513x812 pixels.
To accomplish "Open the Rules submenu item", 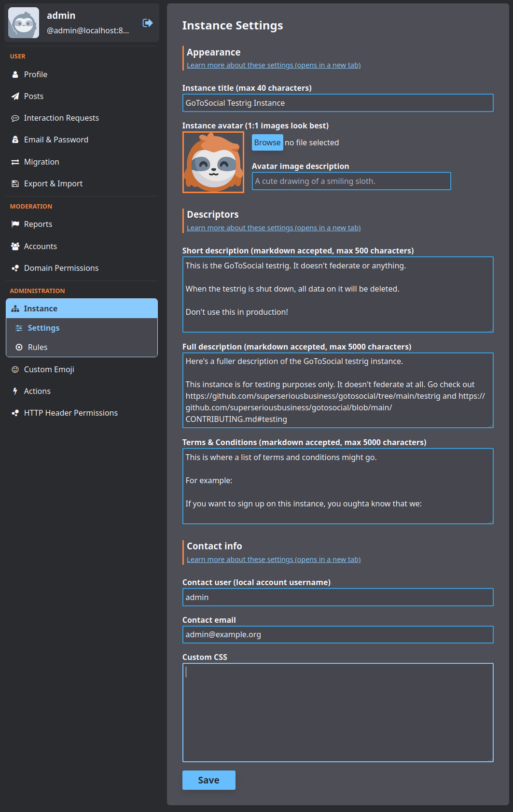I will (x=38, y=347).
